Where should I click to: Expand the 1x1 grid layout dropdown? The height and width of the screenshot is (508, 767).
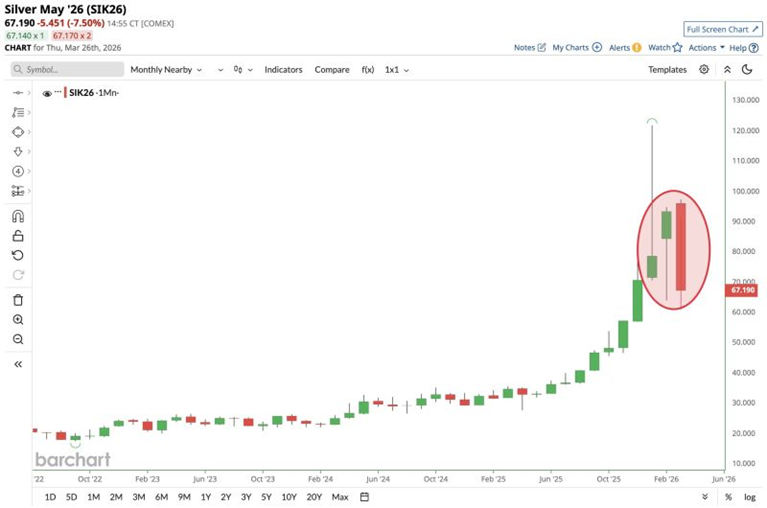pyautogui.click(x=397, y=70)
